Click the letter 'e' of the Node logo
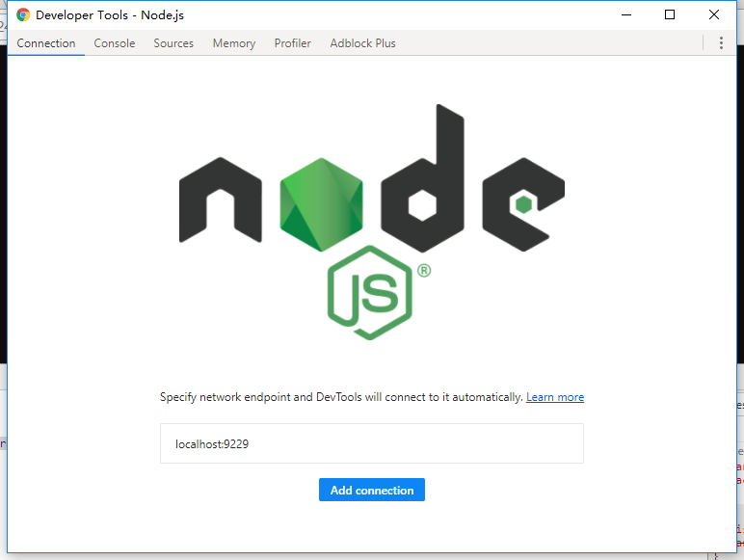Viewport: 744px width, 560px height. point(523,203)
